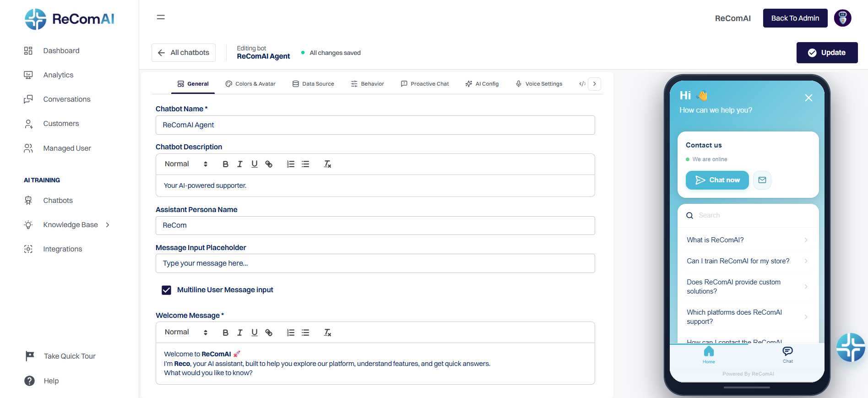Open Chatbots in the sidebar
The width and height of the screenshot is (868, 398).
(x=49, y=201)
